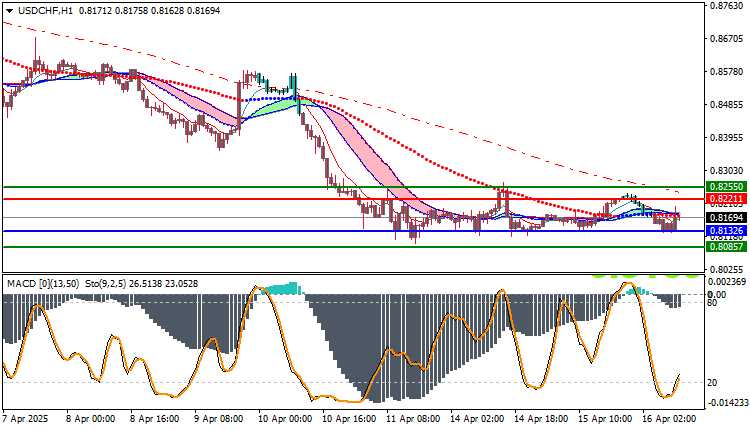Click the current price label 0.81694
Image resolution: width=750 pixels, height=430 pixels.
(x=727, y=218)
